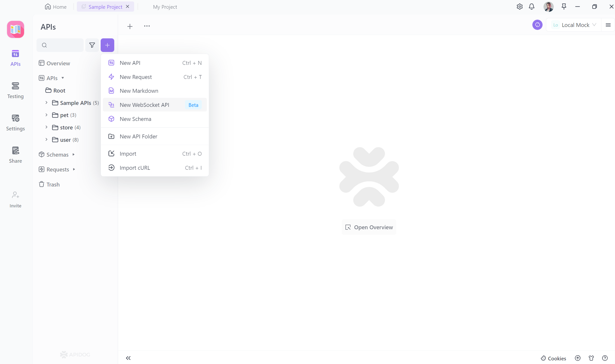Screen dimensions: 615x364
Task: Select the Import cURL icon
Action: coord(112,168)
